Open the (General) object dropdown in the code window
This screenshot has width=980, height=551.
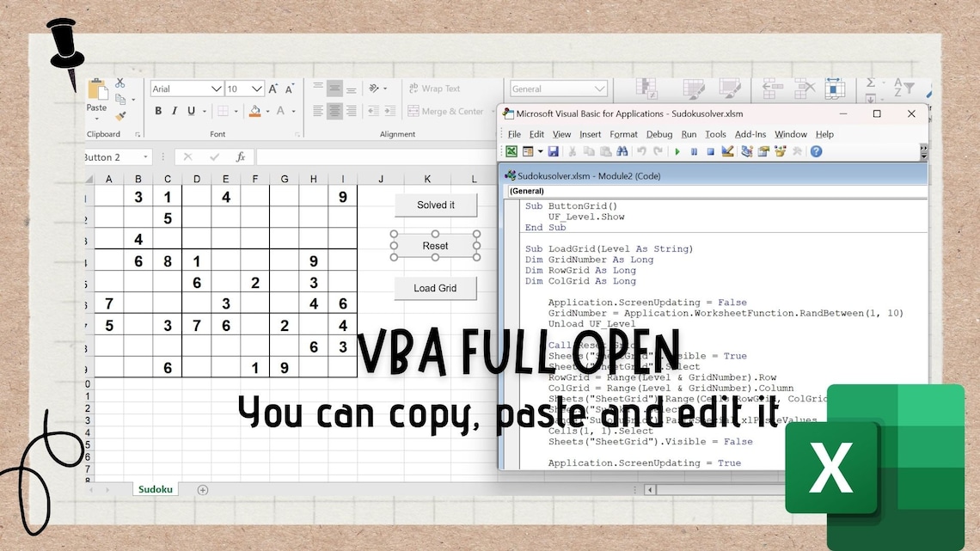click(x=559, y=190)
